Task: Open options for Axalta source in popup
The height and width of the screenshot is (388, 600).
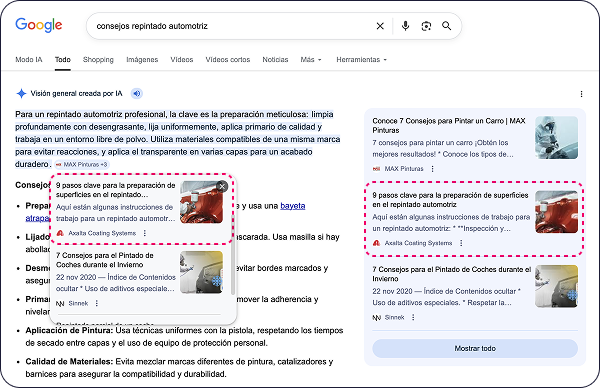Action: click(145, 233)
